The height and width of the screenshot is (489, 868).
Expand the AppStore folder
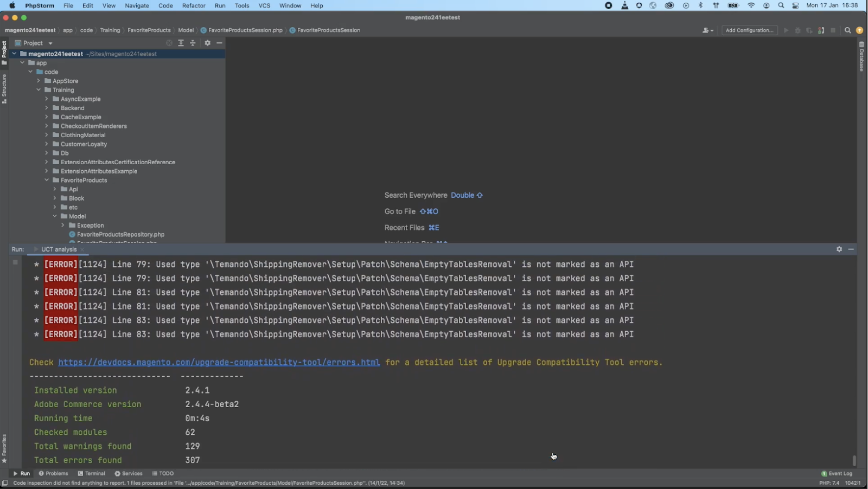(39, 81)
